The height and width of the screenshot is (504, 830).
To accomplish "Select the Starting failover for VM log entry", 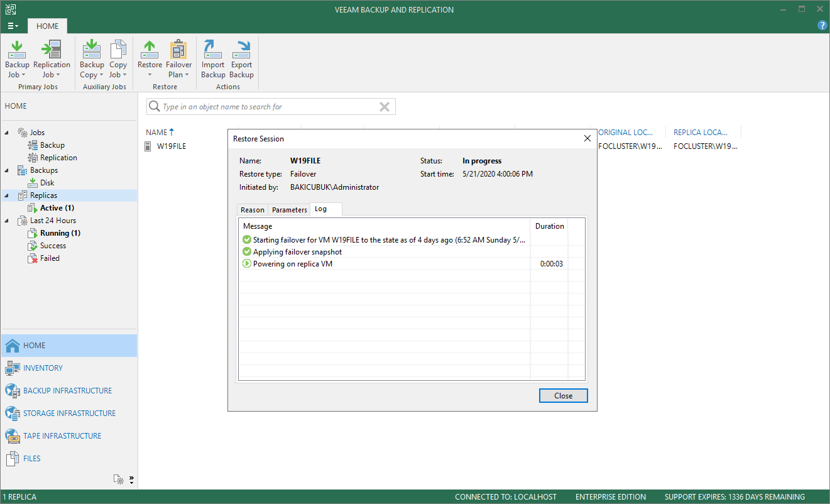I will click(385, 240).
